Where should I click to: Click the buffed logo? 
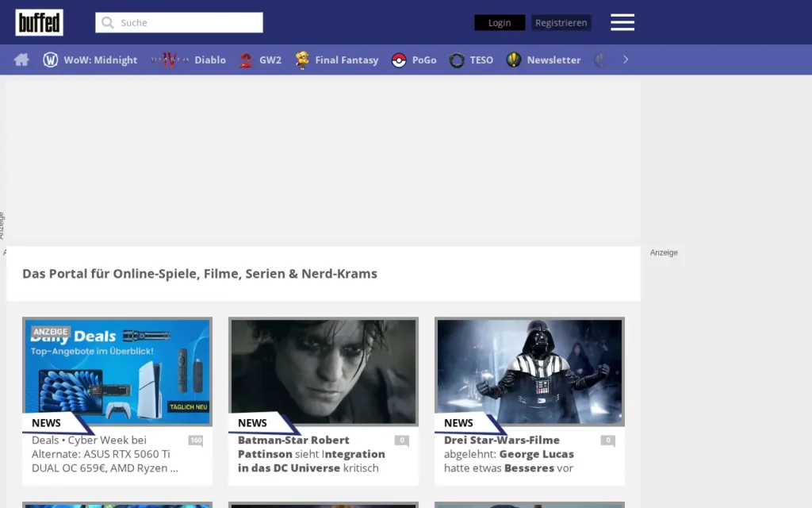pos(40,22)
